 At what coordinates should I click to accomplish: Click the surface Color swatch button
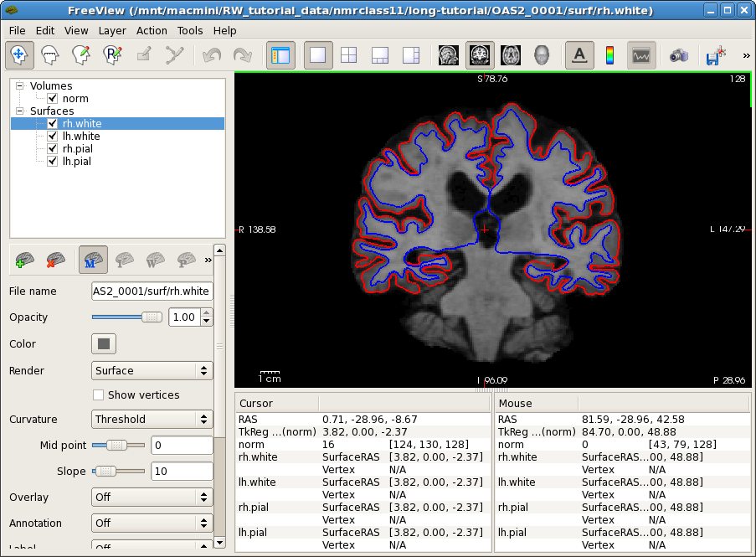tap(103, 343)
